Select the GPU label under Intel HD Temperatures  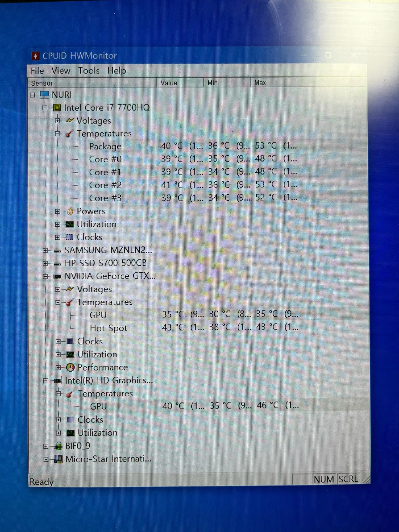[99, 406]
